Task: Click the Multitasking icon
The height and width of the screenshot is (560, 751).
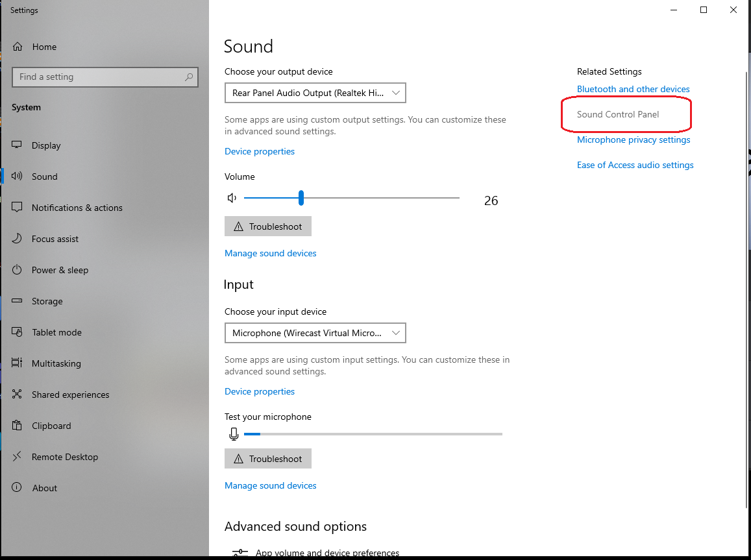Action: coord(17,363)
